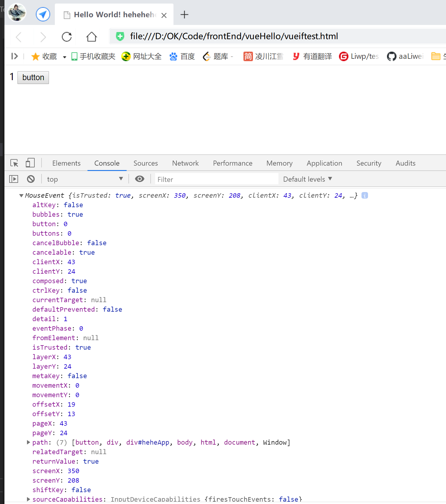Click the green security shield icon

pyautogui.click(x=120, y=37)
